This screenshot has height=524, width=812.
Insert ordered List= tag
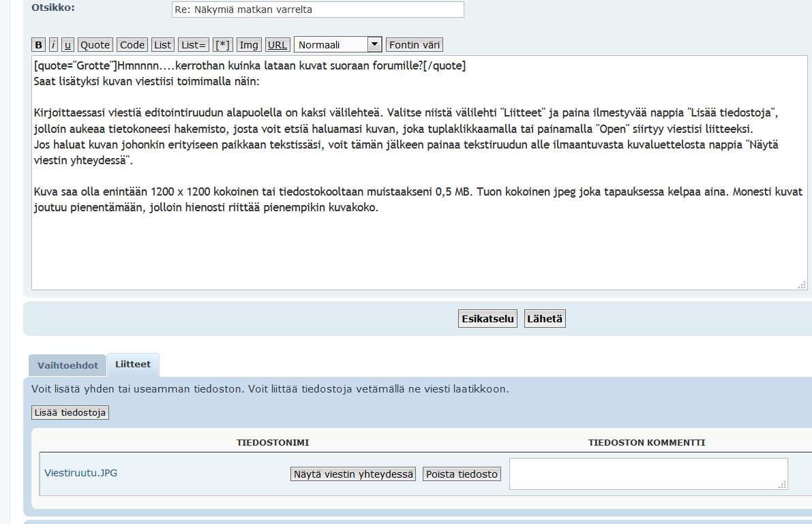[x=194, y=45]
